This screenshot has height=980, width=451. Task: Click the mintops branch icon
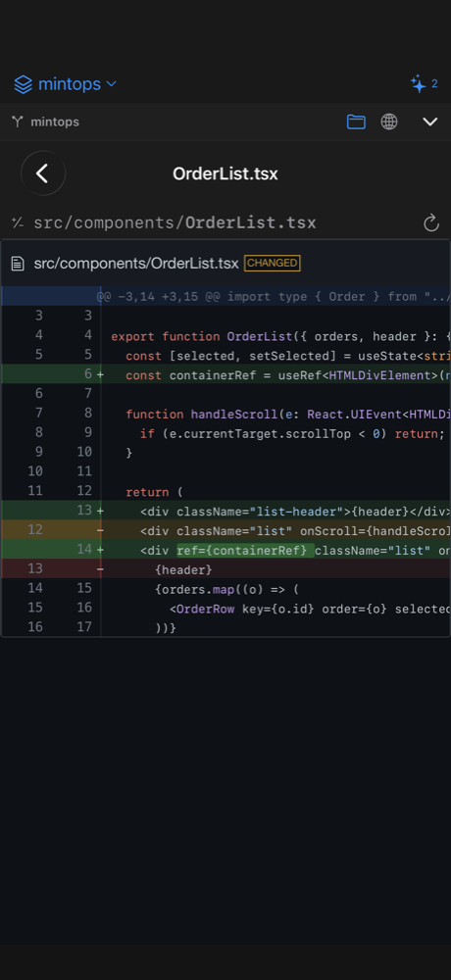pos(18,122)
